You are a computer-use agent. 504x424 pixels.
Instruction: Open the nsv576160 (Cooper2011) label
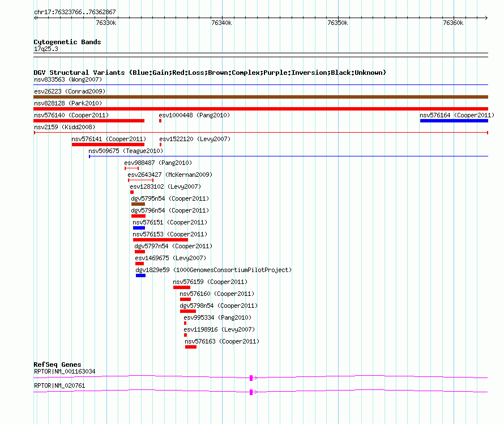[x=217, y=294]
